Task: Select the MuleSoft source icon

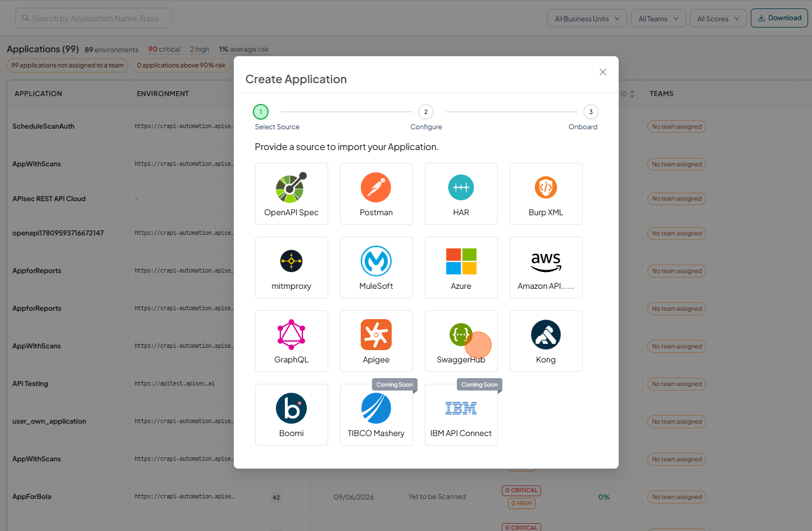Action: (376, 261)
